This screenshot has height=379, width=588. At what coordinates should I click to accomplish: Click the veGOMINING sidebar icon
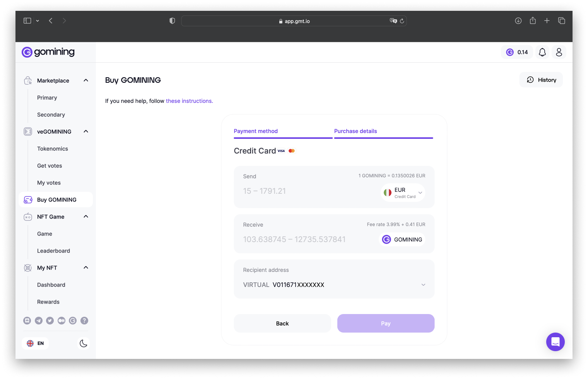coord(28,131)
